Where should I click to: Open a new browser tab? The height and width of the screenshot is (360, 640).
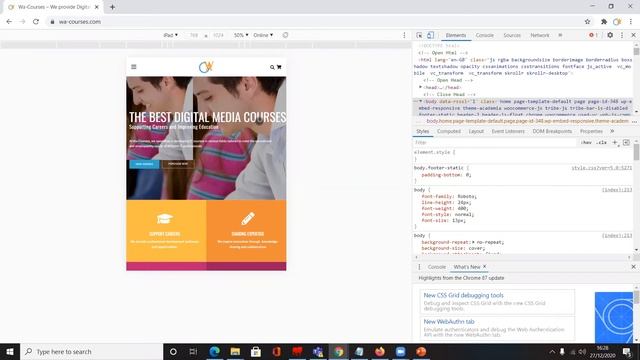(112, 7)
